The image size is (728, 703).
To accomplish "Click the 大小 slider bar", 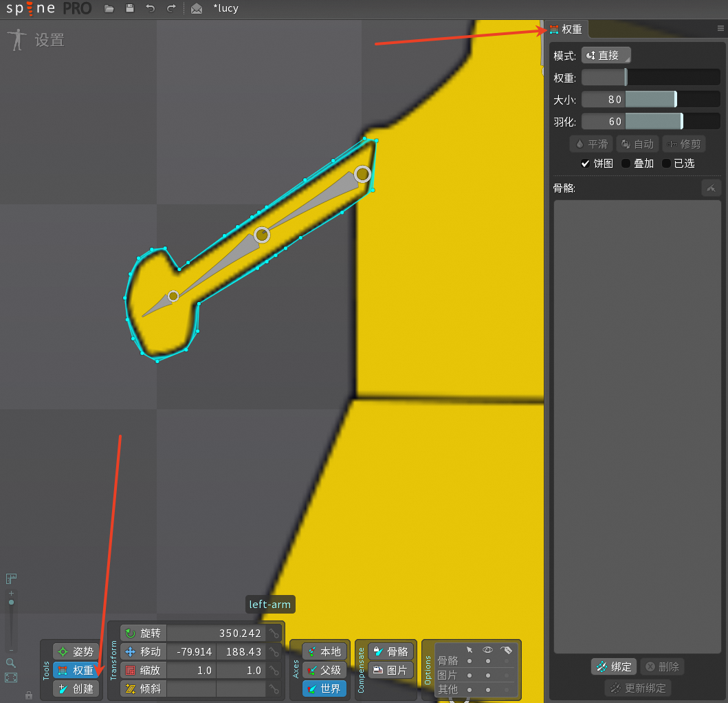I will pyautogui.click(x=673, y=100).
